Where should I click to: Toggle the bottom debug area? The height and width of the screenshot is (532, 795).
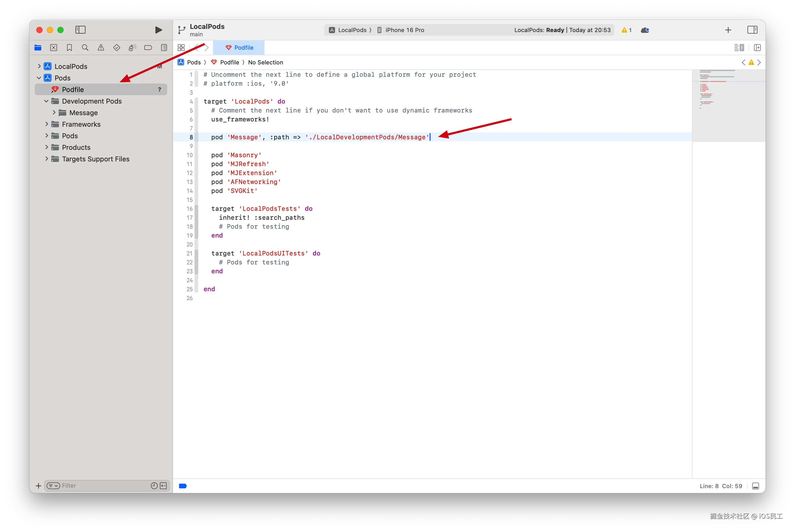point(755,486)
